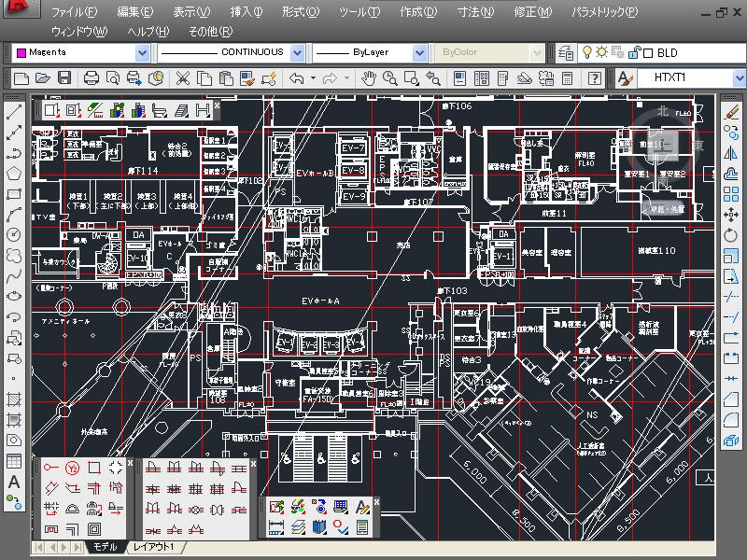Click the magenta color swatch

21,53
